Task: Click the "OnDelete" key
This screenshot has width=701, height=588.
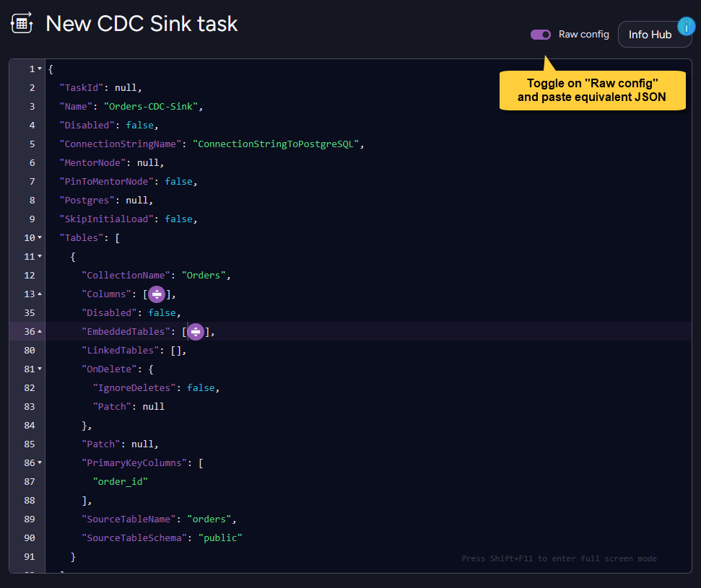Action: 109,369
